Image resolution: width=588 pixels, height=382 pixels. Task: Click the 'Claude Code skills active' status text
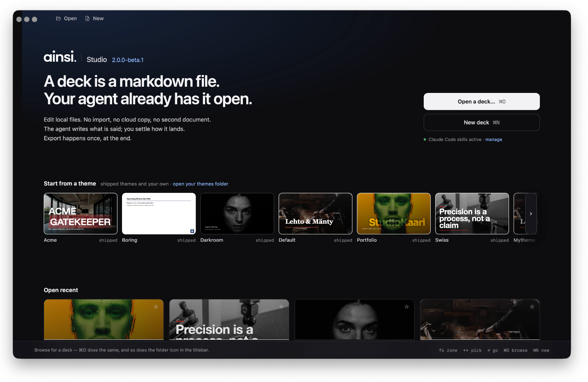point(455,140)
